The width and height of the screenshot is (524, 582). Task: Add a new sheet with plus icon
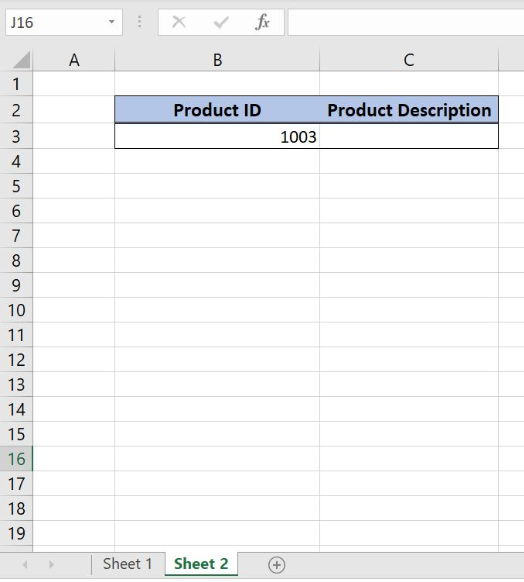276,565
